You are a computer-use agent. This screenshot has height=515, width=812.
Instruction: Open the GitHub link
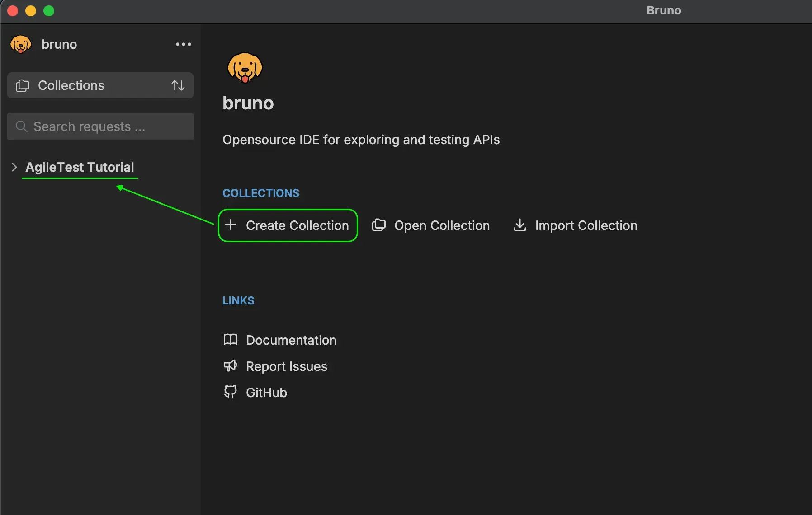[266, 392]
